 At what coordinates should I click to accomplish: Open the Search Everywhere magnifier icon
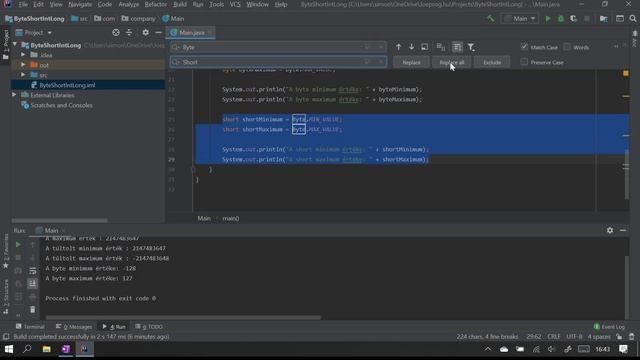633,19
